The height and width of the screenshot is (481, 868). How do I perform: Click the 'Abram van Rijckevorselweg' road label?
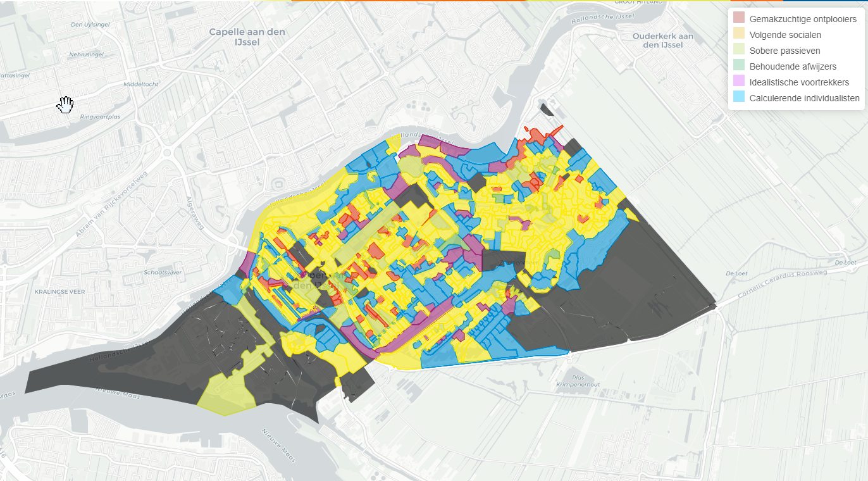coord(111,204)
